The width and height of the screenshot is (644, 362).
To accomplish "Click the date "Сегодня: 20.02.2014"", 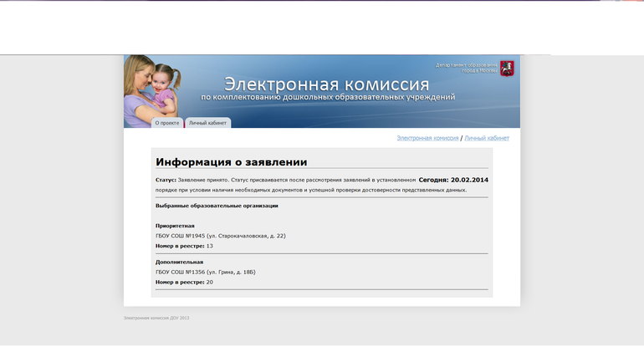I will [452, 180].
